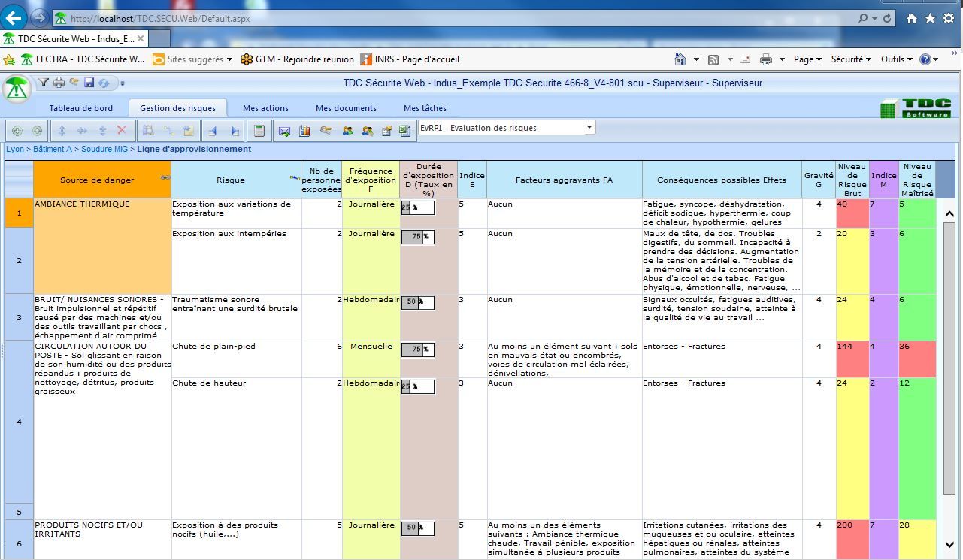Click the red X delete icon
Screen dimensions: 963x560
tap(122, 131)
